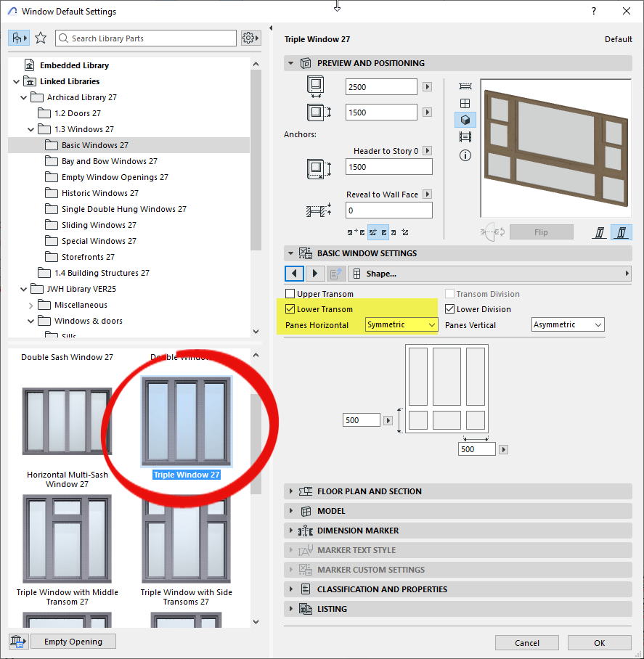Go to previous settings page
Image resolution: width=644 pixels, height=659 pixels.
tap(294, 274)
